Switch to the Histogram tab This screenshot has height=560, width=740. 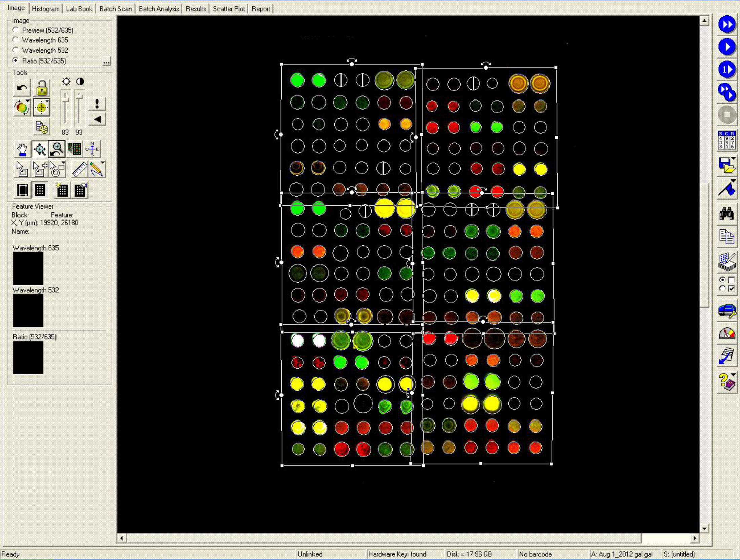pyautogui.click(x=45, y=9)
